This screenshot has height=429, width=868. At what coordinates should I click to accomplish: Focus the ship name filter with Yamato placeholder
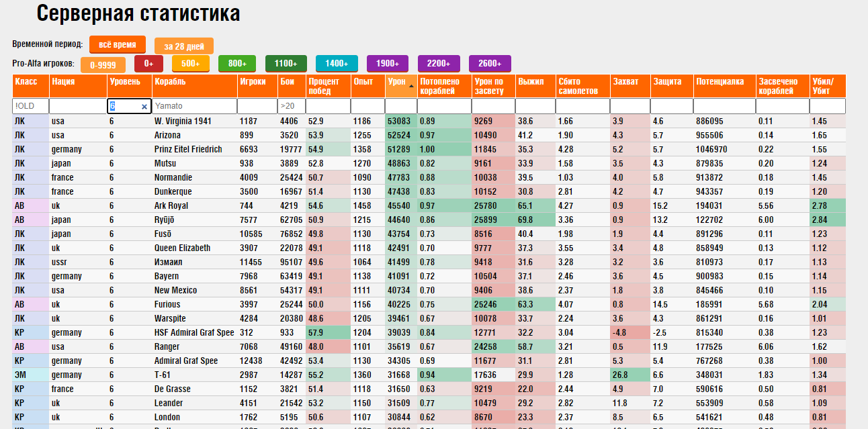tap(193, 106)
